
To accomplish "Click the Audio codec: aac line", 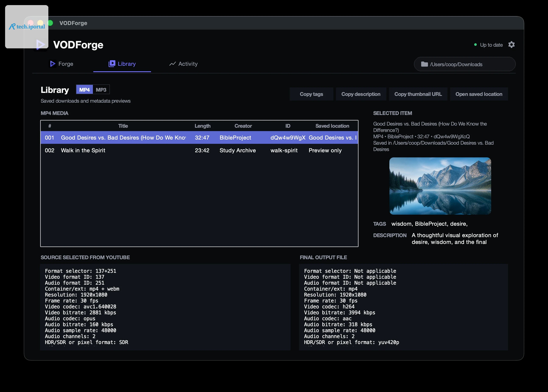I will point(328,318).
